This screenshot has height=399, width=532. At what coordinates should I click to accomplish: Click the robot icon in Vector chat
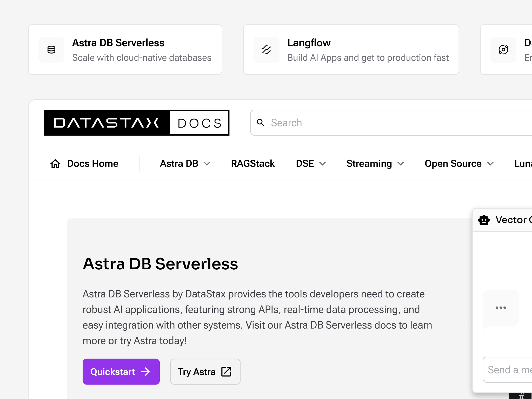484,220
